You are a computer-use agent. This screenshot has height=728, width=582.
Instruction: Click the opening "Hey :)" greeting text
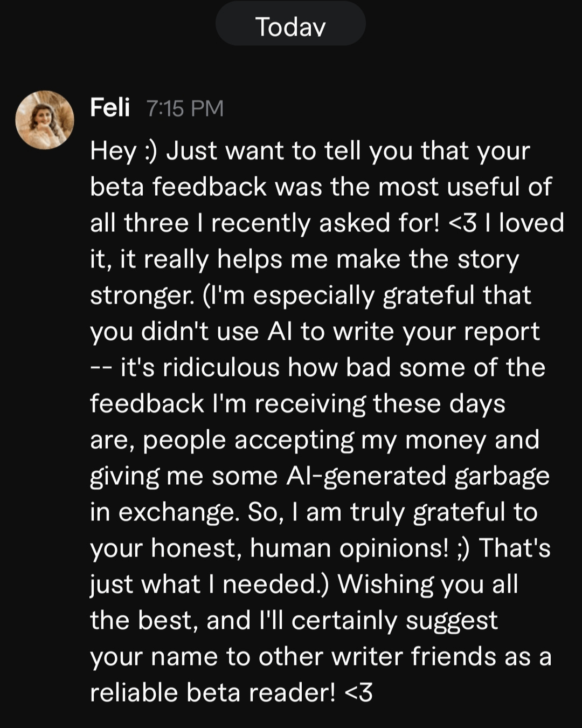click(123, 150)
